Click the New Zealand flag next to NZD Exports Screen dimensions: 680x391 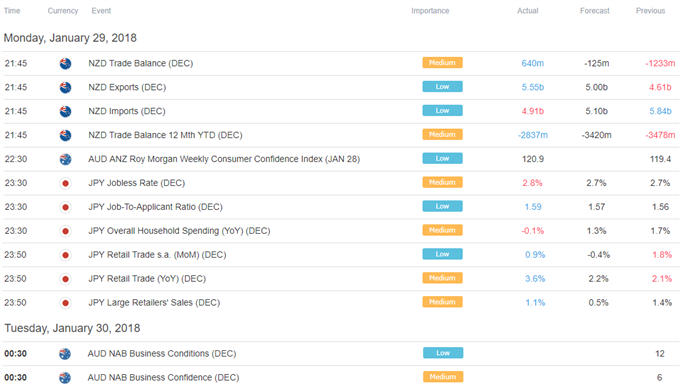[x=65, y=87]
